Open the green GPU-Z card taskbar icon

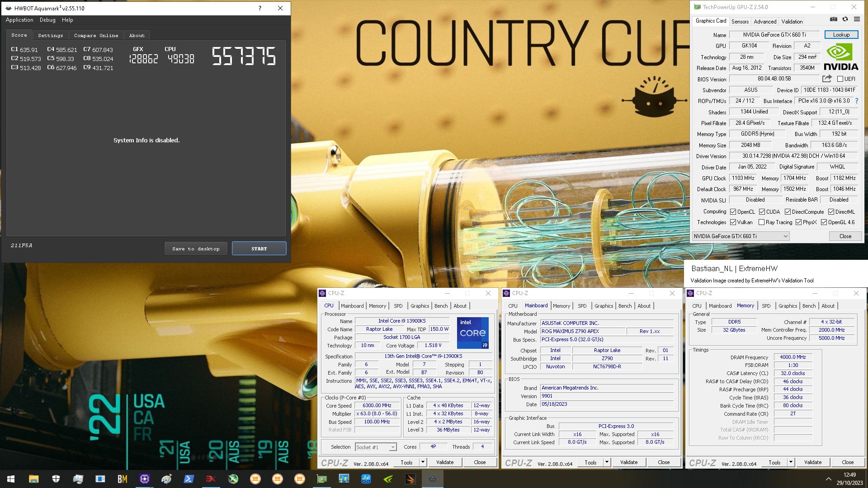pos(322,479)
